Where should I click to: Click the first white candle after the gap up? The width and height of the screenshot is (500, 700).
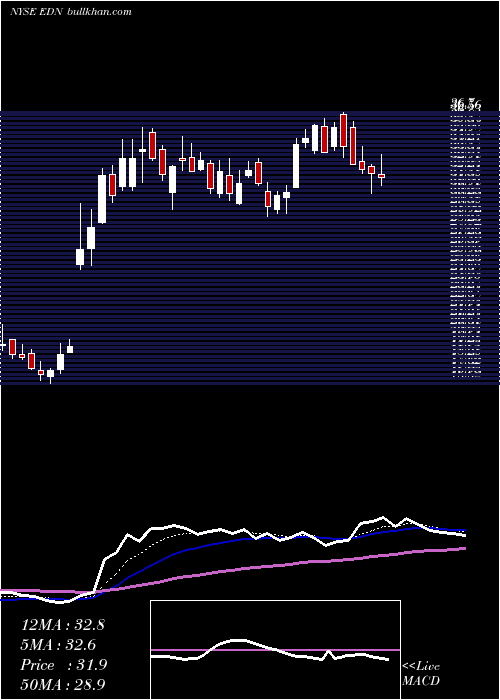click(80, 257)
